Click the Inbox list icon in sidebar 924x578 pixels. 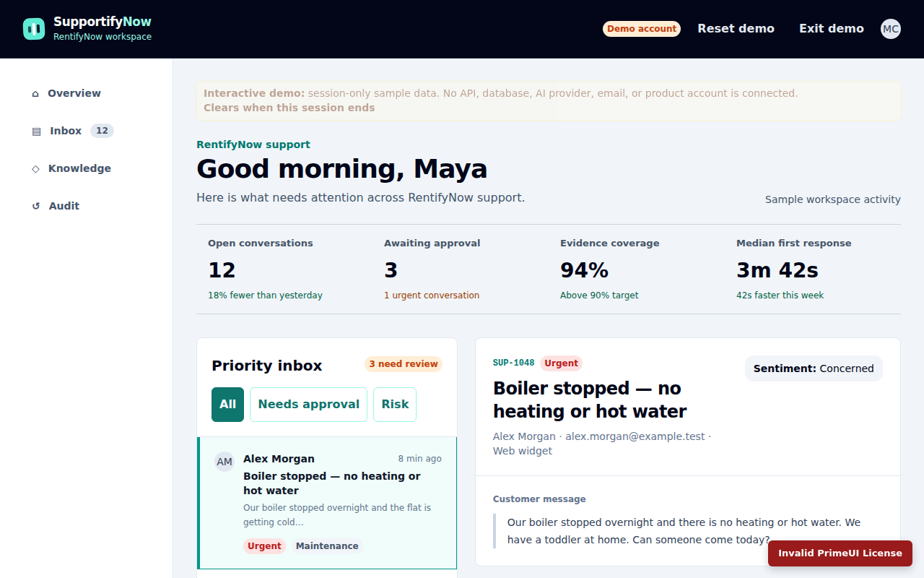click(x=37, y=131)
